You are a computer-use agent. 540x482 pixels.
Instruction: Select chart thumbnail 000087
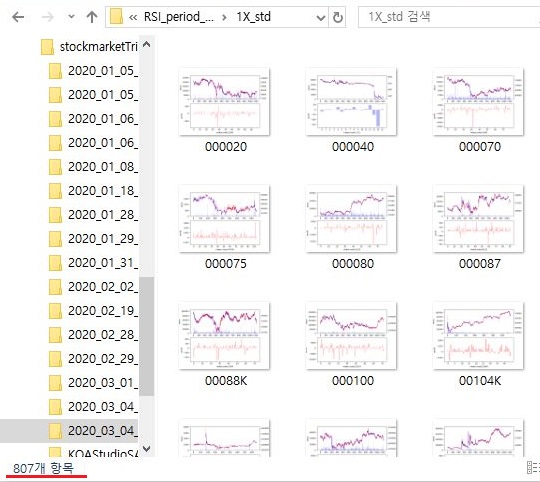click(x=478, y=219)
